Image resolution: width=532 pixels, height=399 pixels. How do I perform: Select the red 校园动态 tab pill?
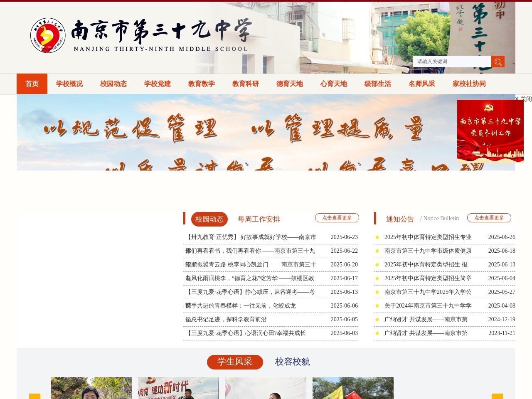point(209,219)
